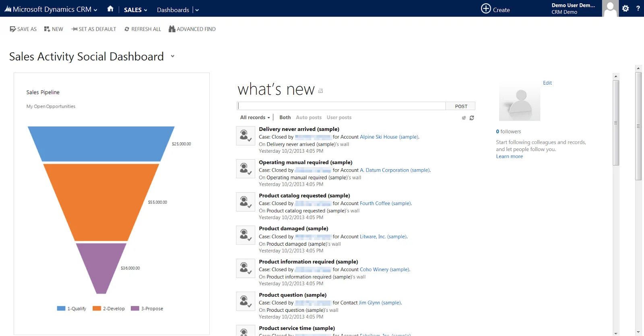Open the Microsoft Dynamics CRM logo menu

point(51,9)
